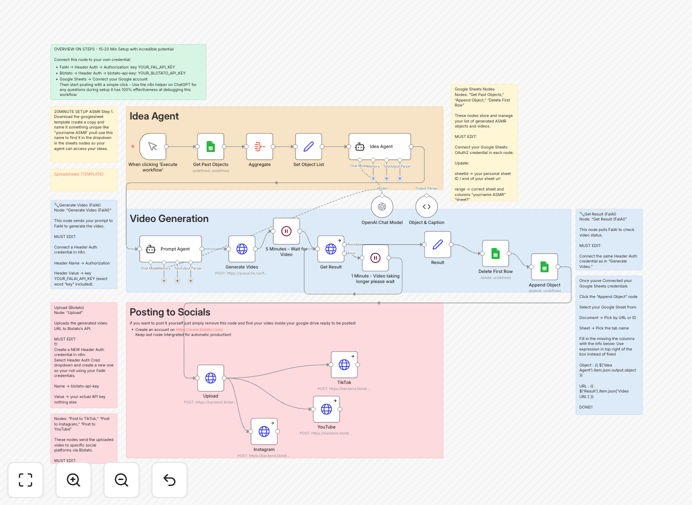692x505 pixels.
Task: Select the Upload HTTP node
Action: 211,378
